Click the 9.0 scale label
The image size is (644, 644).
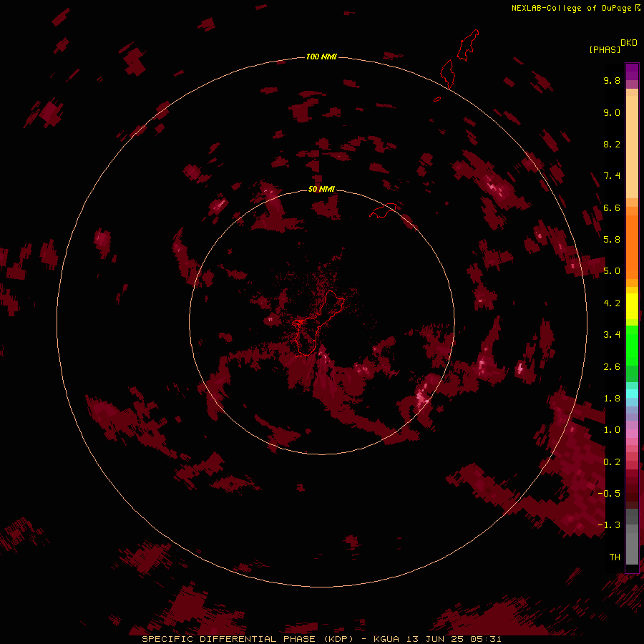[x=612, y=112]
